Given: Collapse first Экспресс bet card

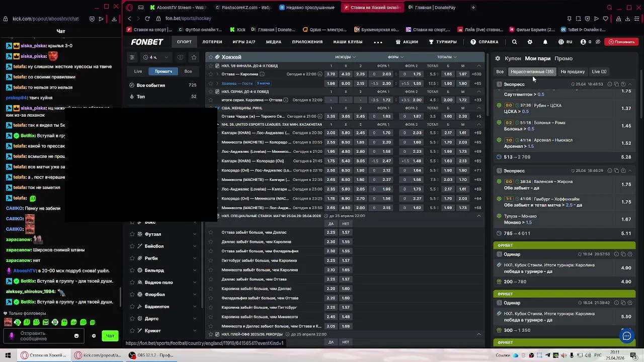Looking at the screenshot, I should pyautogui.click(x=630, y=84).
